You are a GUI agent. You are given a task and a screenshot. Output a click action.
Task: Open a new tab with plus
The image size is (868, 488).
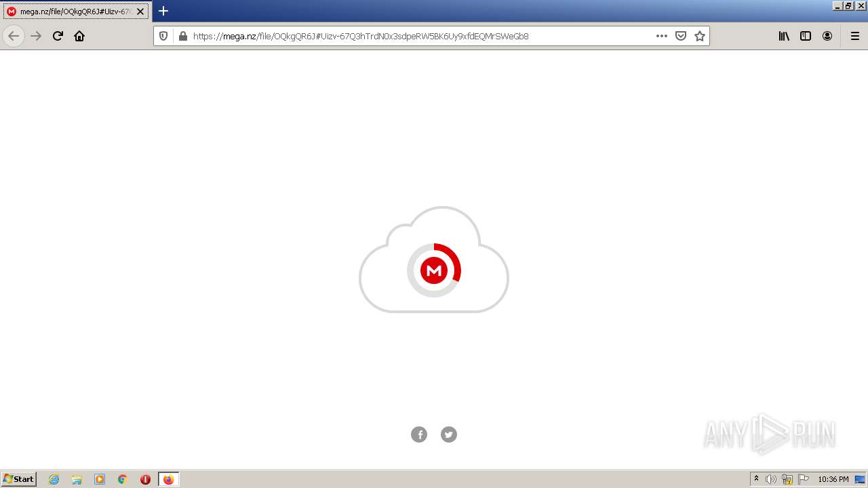click(163, 11)
